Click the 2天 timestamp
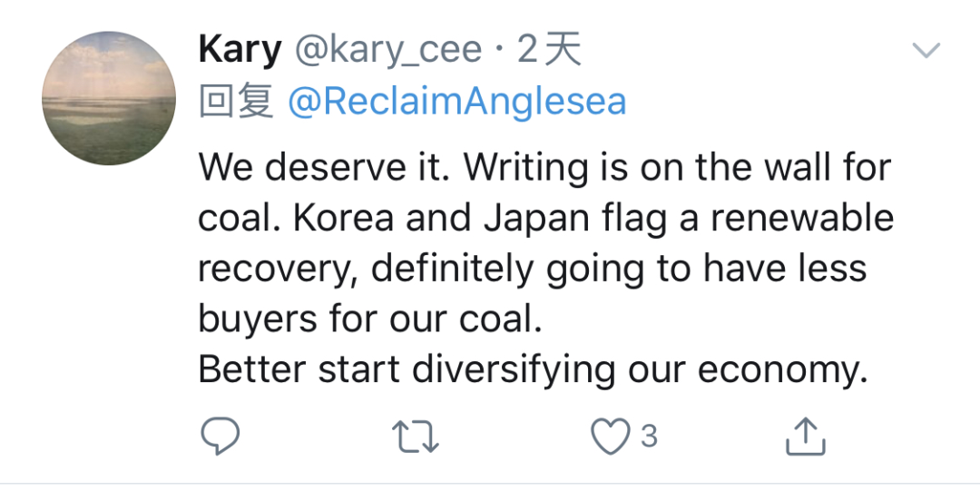Viewport: 980px width, 491px height. click(549, 50)
